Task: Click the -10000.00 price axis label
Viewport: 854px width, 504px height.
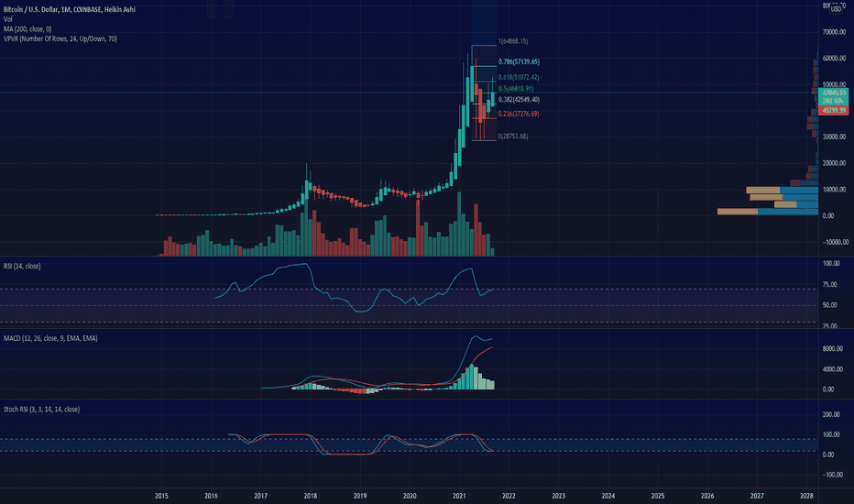Action: (836, 242)
